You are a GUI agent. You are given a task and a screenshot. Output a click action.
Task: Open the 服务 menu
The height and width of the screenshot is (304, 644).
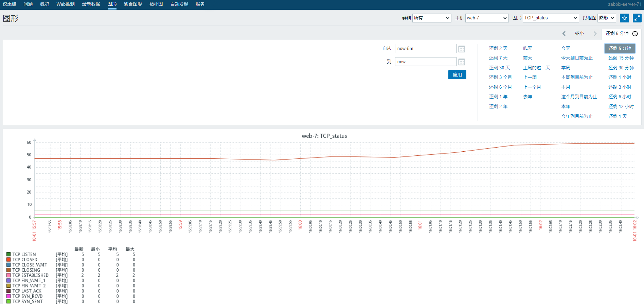click(x=200, y=4)
